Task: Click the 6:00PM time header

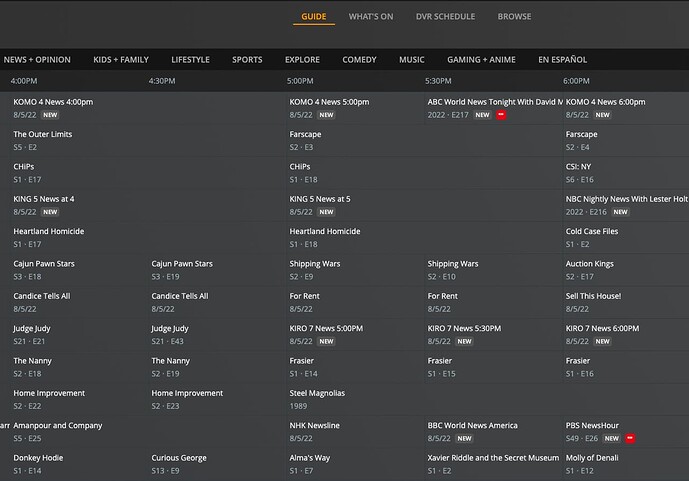Action: point(576,81)
